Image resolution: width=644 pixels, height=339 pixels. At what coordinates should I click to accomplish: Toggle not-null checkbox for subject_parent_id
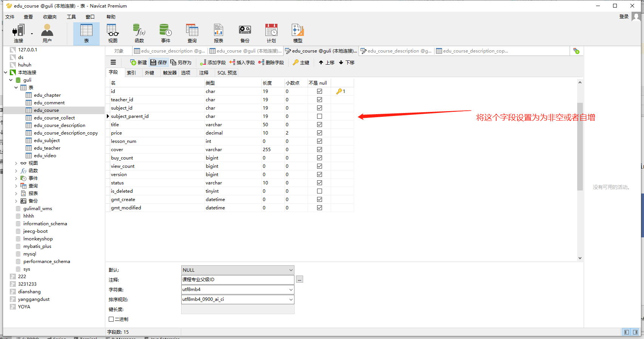tap(319, 116)
